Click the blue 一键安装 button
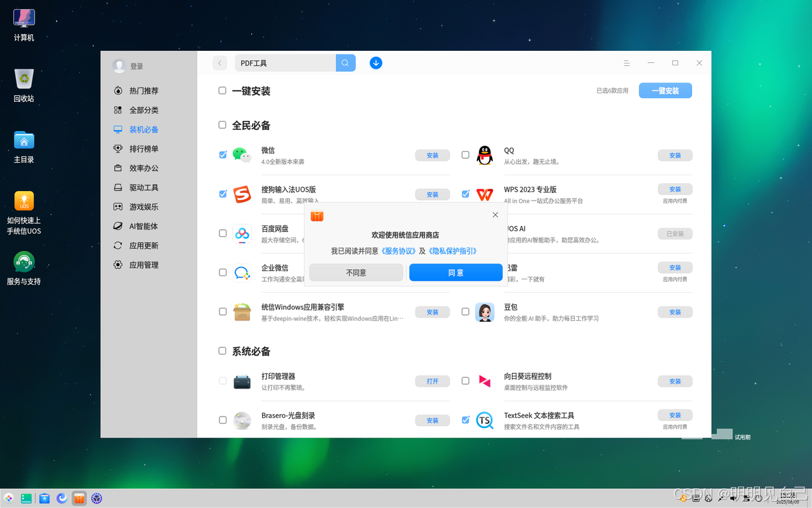This screenshot has height=508, width=812. (665, 91)
